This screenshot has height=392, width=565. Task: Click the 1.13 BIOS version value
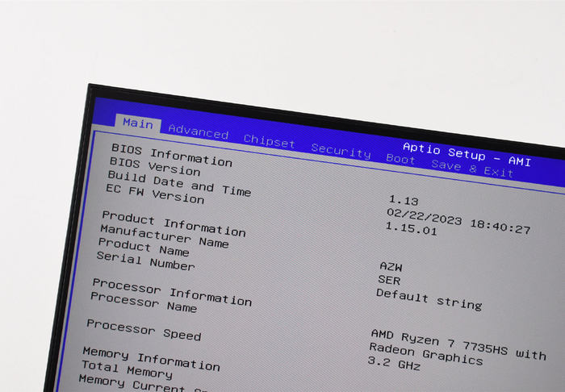[404, 200]
